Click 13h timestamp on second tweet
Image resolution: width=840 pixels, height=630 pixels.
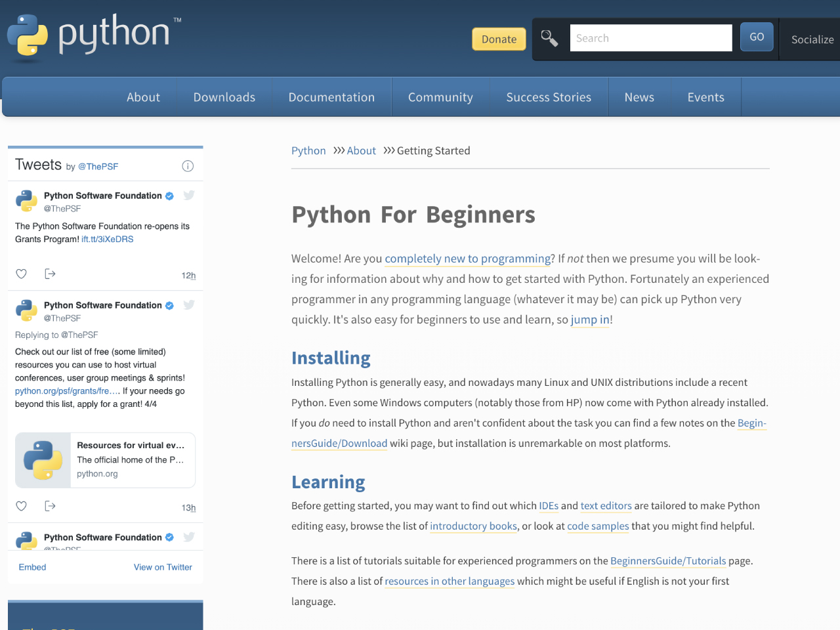coord(188,508)
